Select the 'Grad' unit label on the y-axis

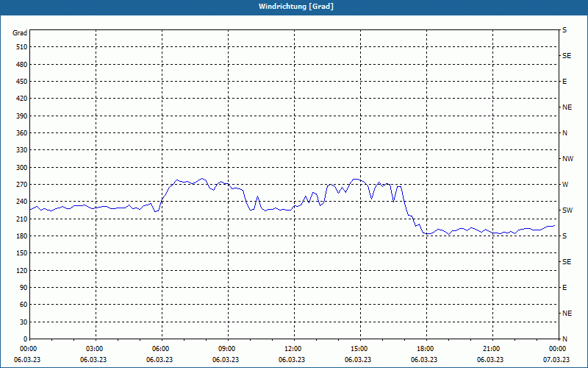pos(20,33)
